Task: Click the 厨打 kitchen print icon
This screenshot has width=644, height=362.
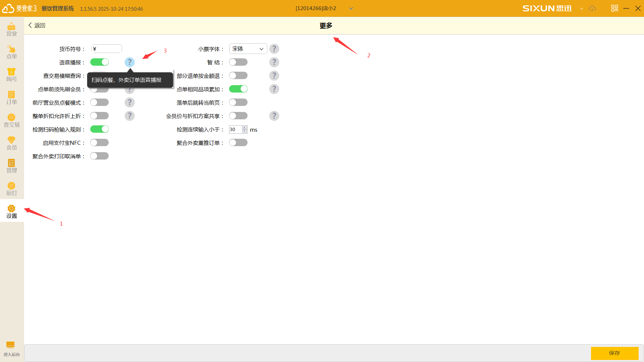Action: 11,189
